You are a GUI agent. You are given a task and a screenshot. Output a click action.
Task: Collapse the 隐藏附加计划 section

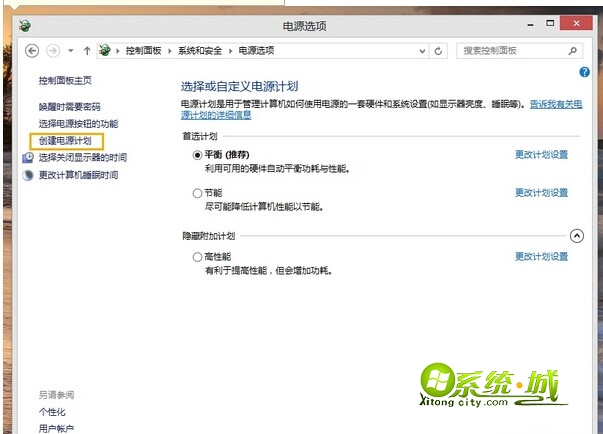[576, 236]
